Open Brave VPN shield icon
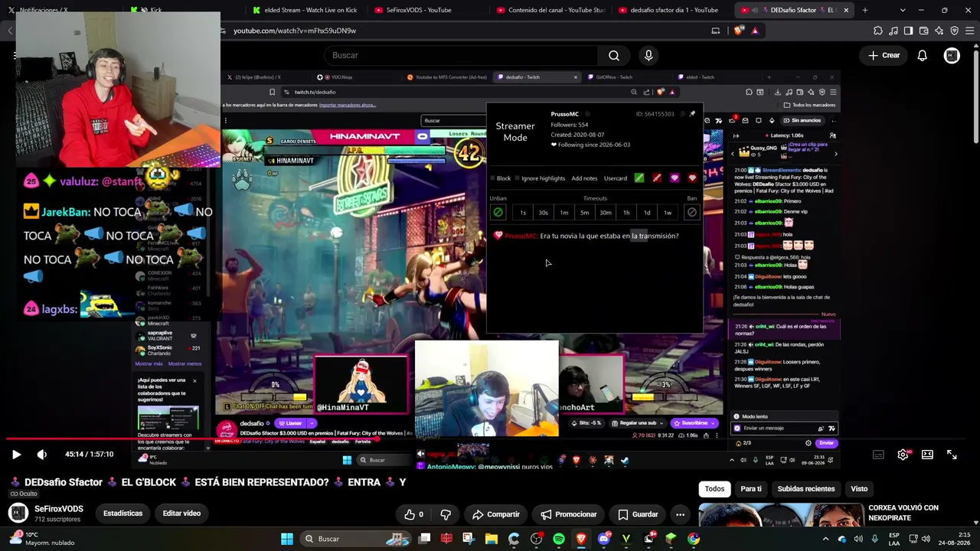The image size is (980, 551). (x=954, y=31)
